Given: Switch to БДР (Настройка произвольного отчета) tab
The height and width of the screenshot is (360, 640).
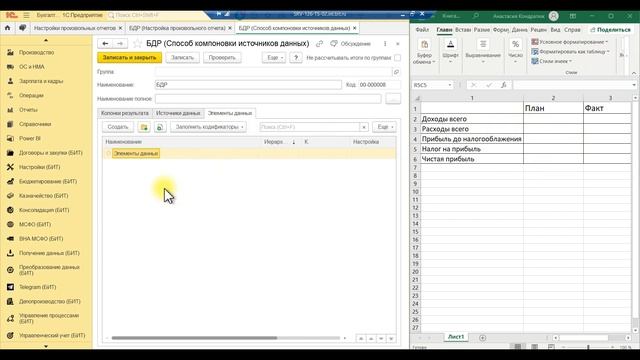Looking at the screenshot, I should click(177, 28).
